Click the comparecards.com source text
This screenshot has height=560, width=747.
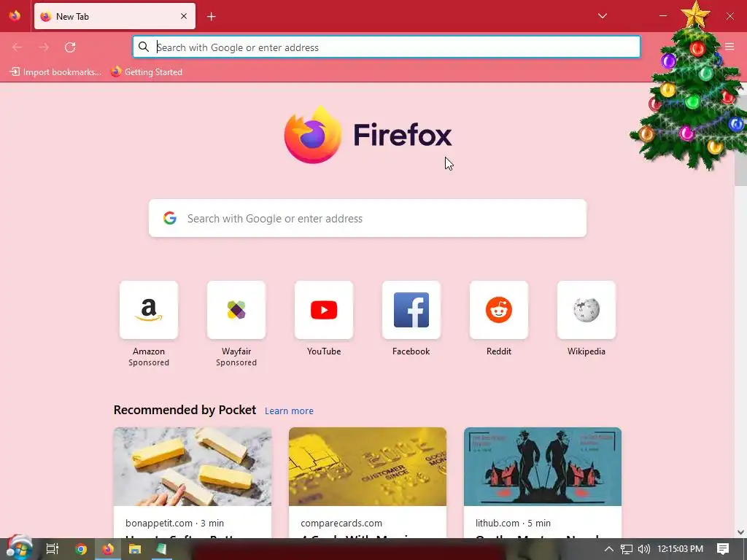[341, 523]
